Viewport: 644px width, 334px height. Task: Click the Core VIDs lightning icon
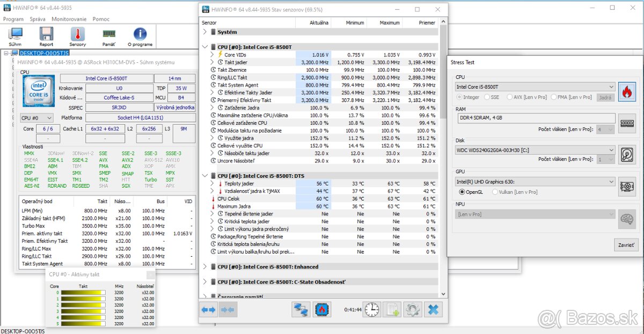click(220, 55)
